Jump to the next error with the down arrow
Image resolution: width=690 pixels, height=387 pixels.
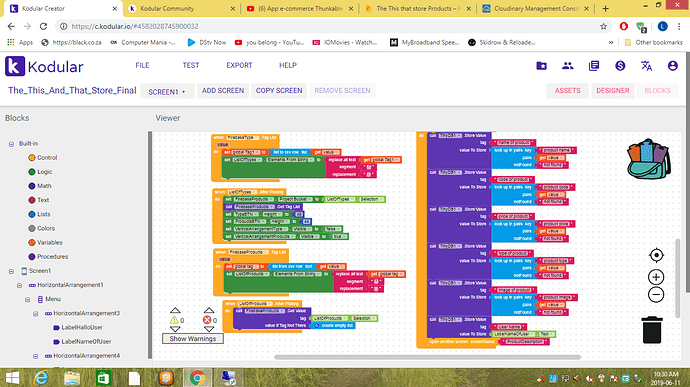coord(209,329)
